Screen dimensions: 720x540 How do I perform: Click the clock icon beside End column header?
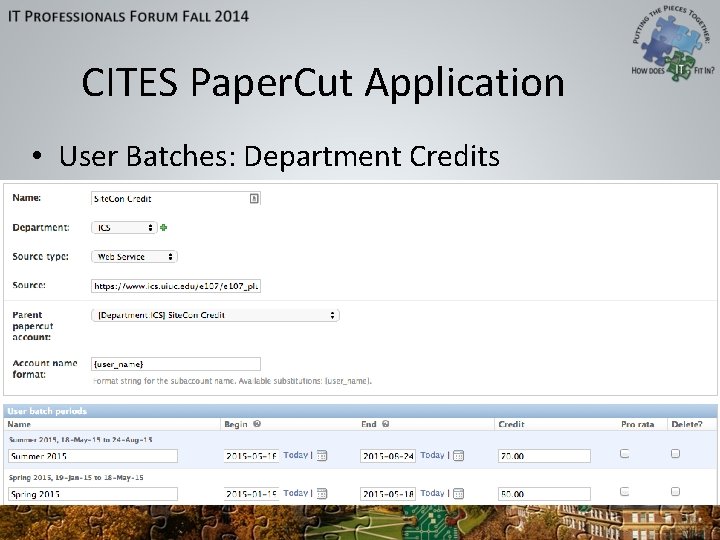click(x=386, y=424)
